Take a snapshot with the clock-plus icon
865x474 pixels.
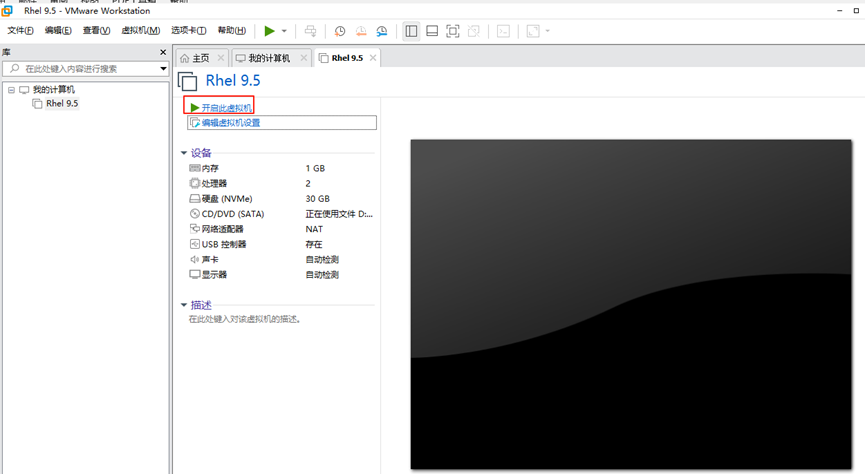[340, 31]
